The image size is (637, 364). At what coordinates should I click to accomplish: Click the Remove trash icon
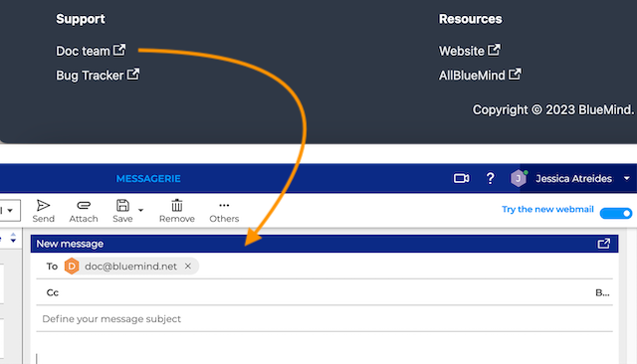177,205
